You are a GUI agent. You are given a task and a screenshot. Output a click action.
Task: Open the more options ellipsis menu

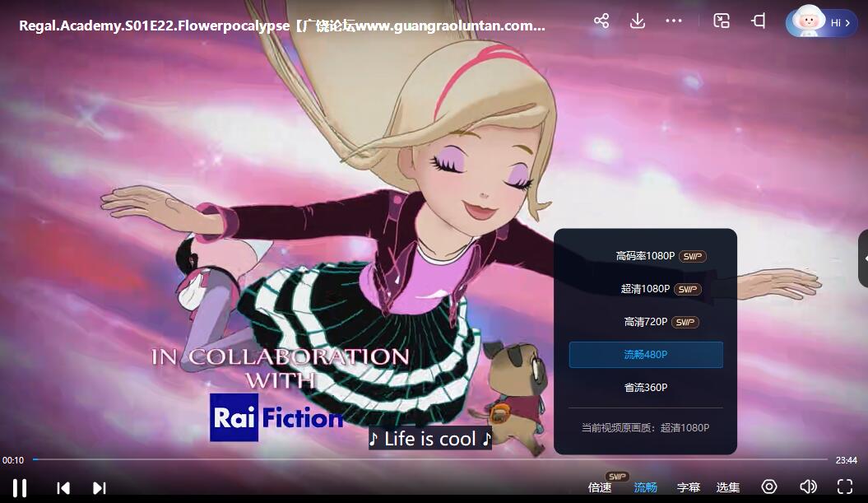(674, 21)
